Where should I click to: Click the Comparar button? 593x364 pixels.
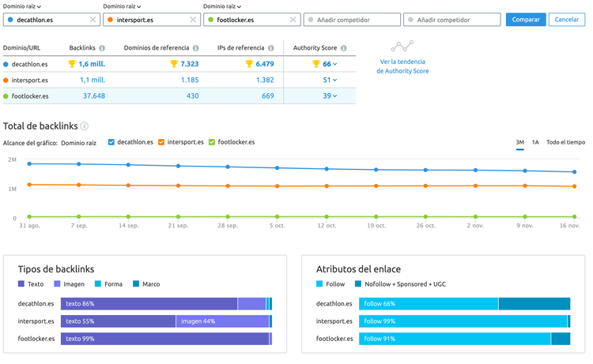526,20
